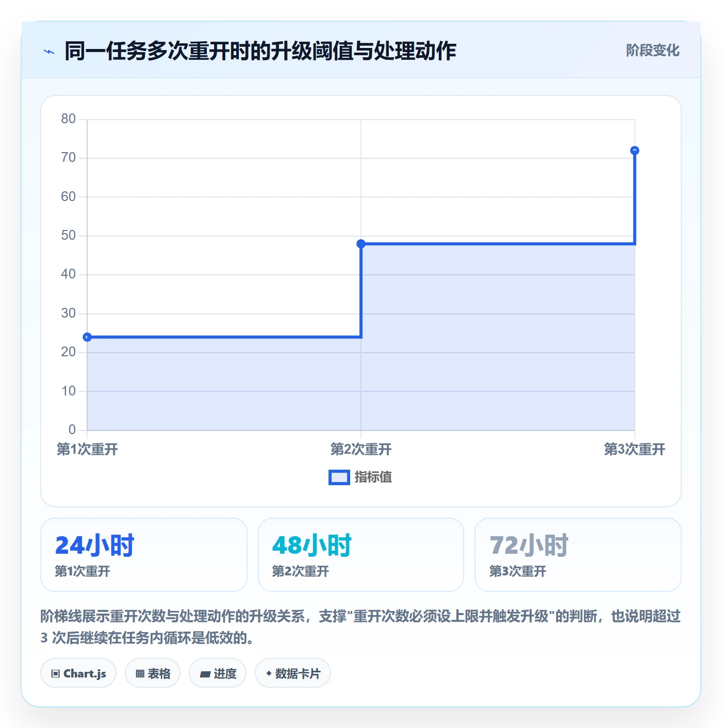
Task: Click the x-axis label 第2次重开
Action: pyautogui.click(x=361, y=450)
